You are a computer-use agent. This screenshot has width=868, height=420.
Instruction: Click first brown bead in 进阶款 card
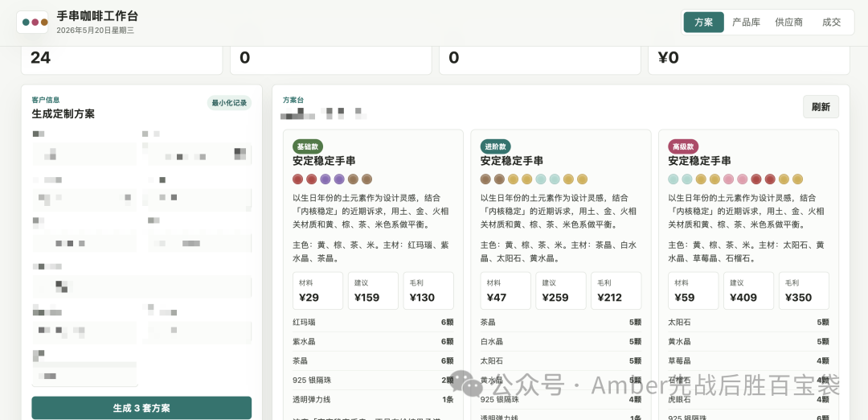click(485, 179)
